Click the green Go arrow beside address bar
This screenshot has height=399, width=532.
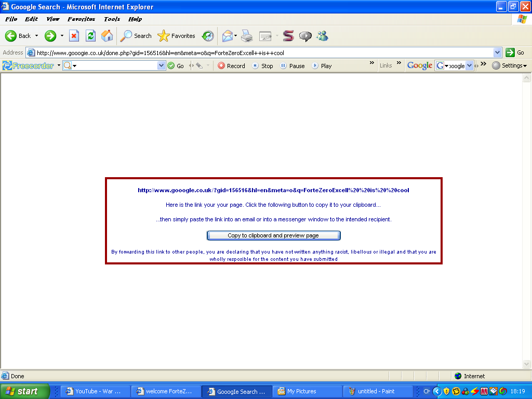(515, 52)
